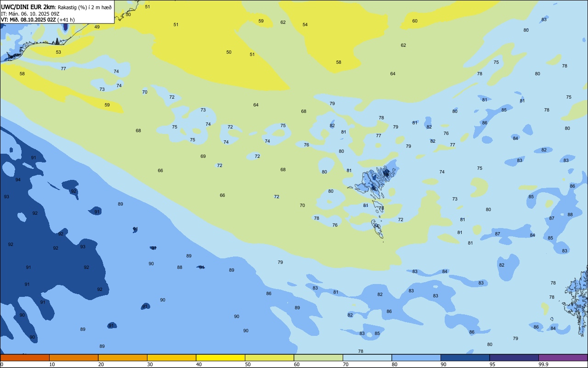The height and width of the screenshot is (368, 588).
Task: Click the '0' tick on the color scale
Action: tap(2, 364)
